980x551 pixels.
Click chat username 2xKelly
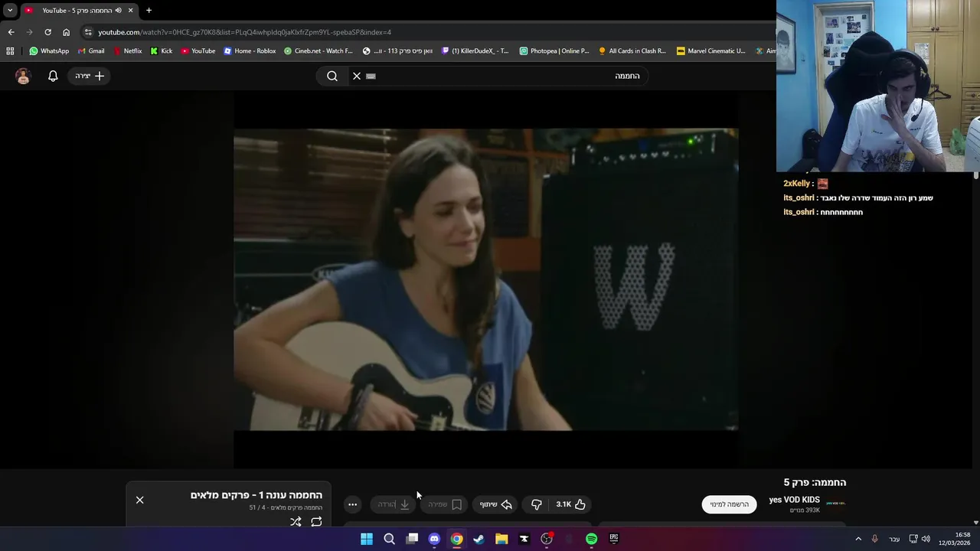coord(796,184)
